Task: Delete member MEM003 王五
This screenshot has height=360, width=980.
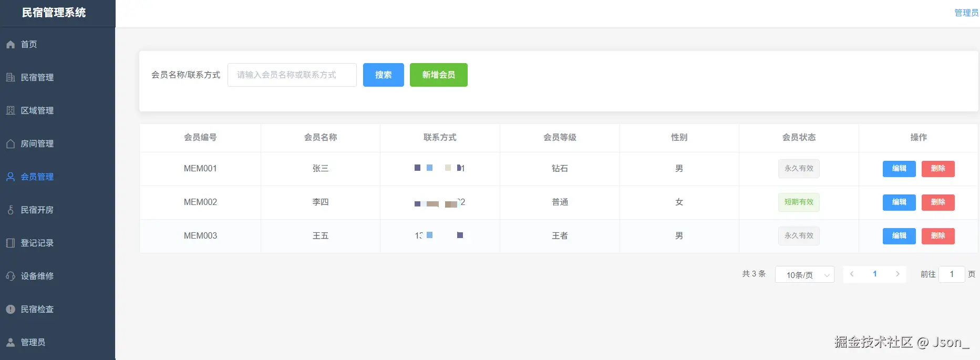Action: click(938, 236)
